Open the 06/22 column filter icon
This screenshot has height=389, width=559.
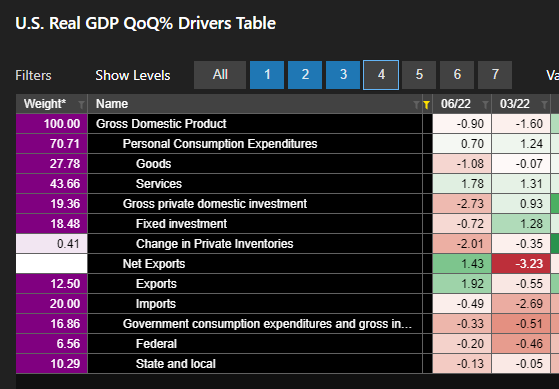485,105
